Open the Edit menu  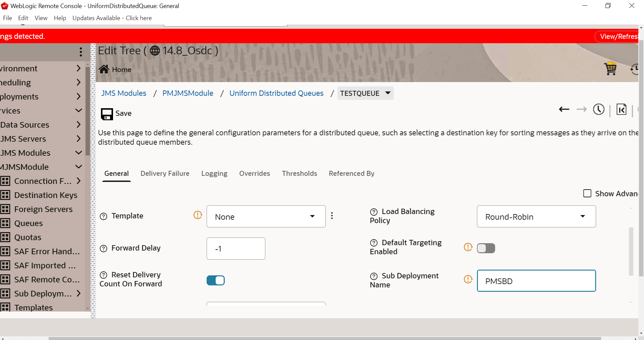(23, 18)
